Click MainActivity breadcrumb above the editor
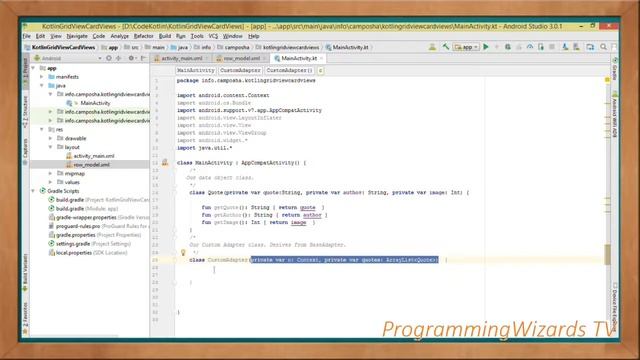The height and width of the screenshot is (360, 640). (196, 71)
